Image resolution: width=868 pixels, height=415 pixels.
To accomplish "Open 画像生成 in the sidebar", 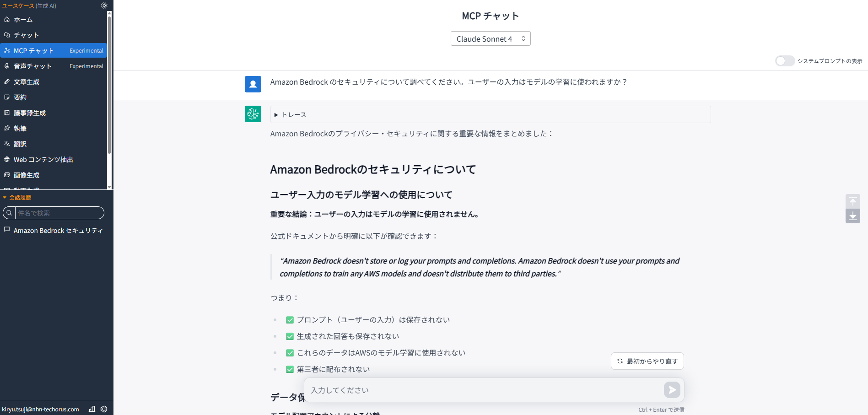I will point(54,175).
